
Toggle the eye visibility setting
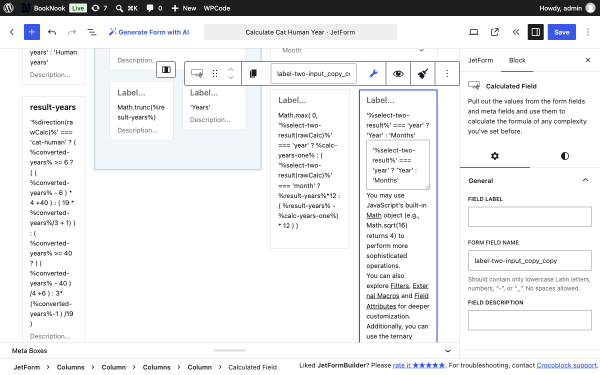click(398, 73)
